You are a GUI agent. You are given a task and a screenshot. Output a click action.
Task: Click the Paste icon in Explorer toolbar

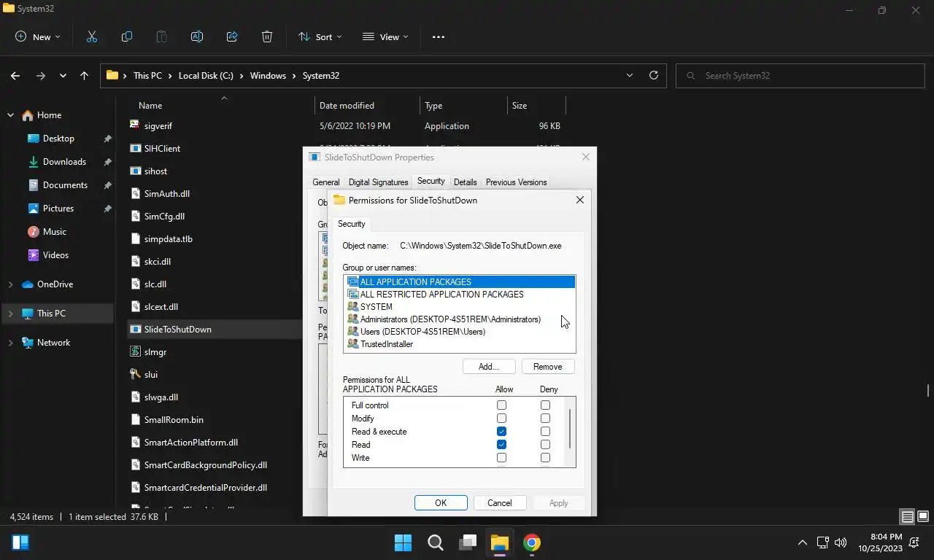162,36
